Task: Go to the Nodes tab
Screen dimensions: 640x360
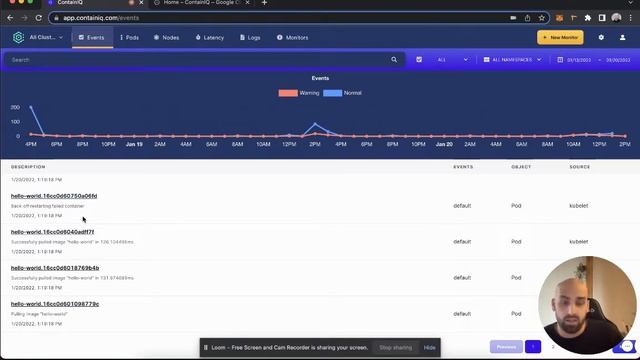Action: pos(167,38)
